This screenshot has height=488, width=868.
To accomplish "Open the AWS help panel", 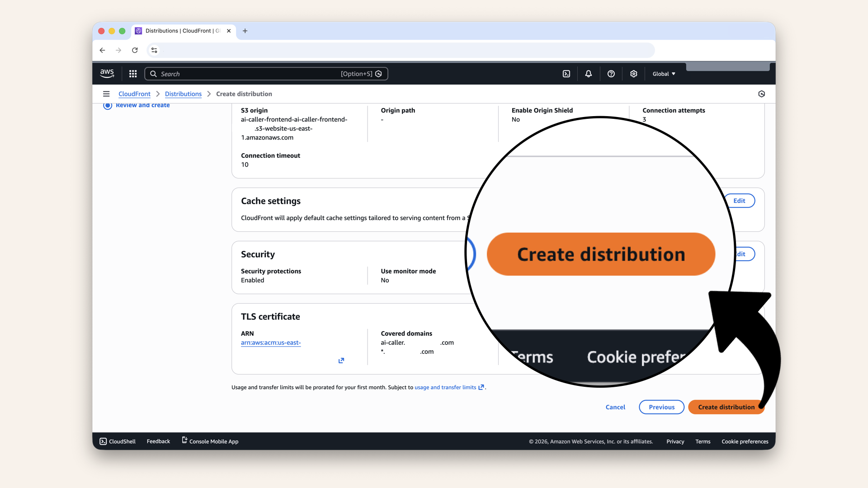I will tap(611, 74).
